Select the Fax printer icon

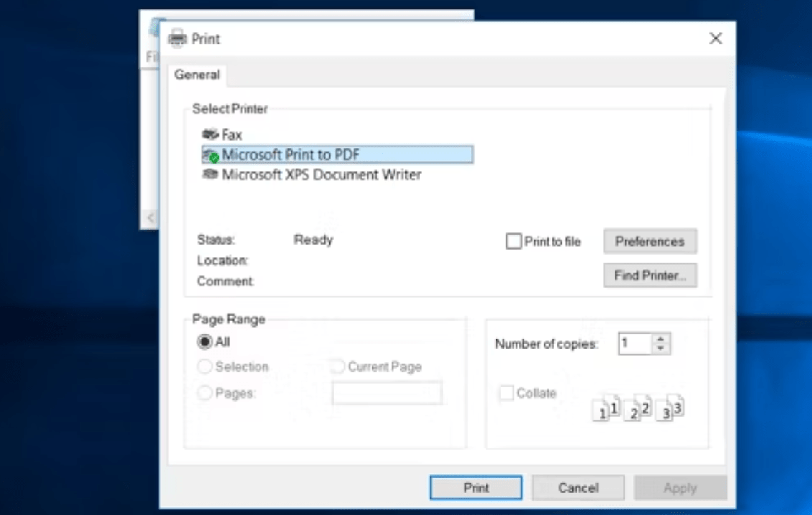tap(210, 134)
